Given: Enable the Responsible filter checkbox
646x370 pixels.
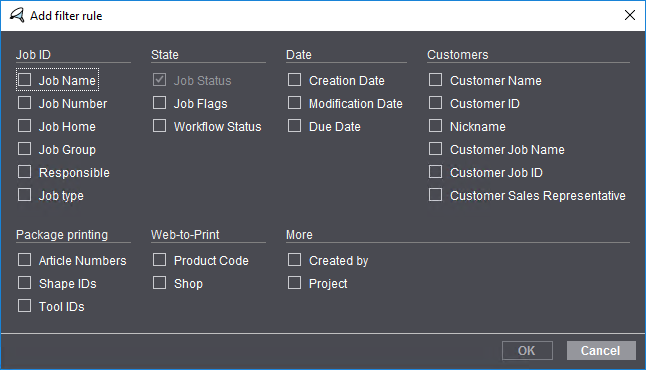Looking at the screenshot, I should pyautogui.click(x=24, y=172).
